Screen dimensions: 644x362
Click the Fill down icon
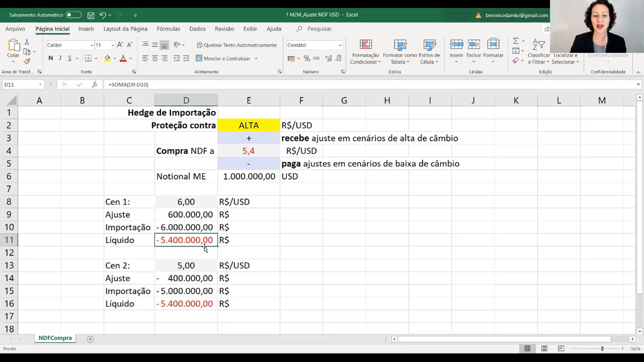click(516, 51)
